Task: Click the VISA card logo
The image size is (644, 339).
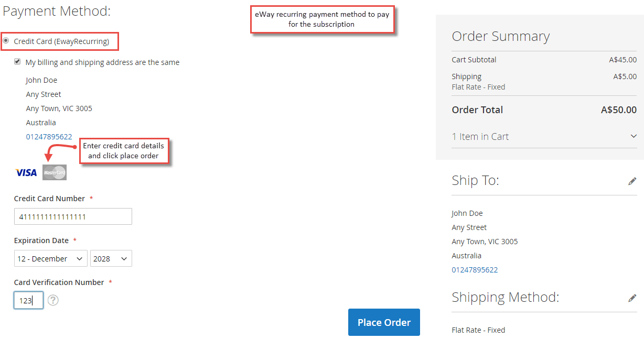Action: point(26,172)
